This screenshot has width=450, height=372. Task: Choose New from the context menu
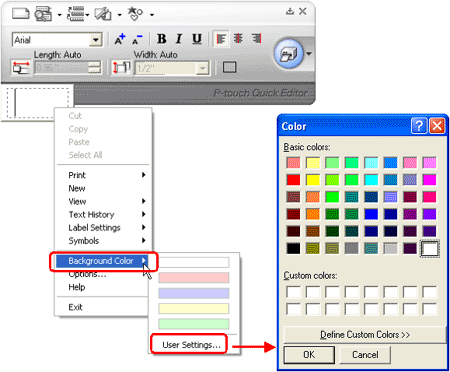click(103, 188)
